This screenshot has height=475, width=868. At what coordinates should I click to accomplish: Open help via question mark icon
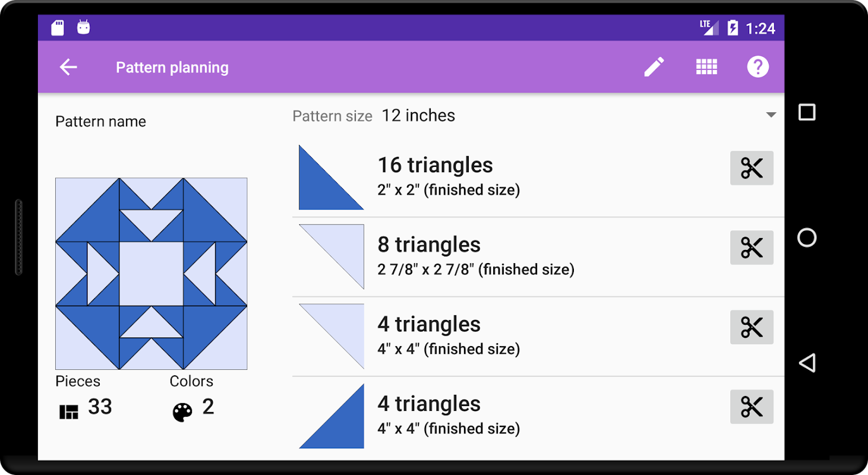pos(758,67)
